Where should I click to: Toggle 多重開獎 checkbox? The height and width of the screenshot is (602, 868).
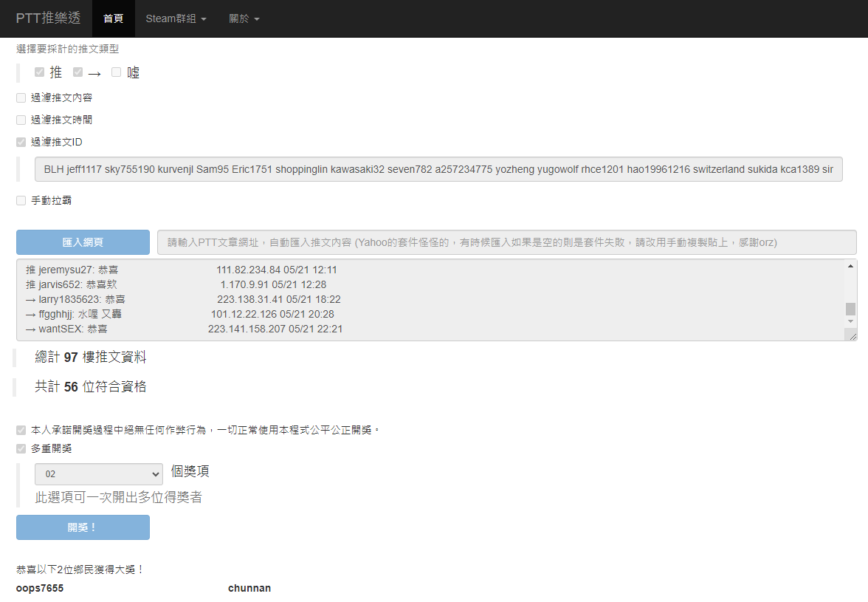(x=21, y=448)
